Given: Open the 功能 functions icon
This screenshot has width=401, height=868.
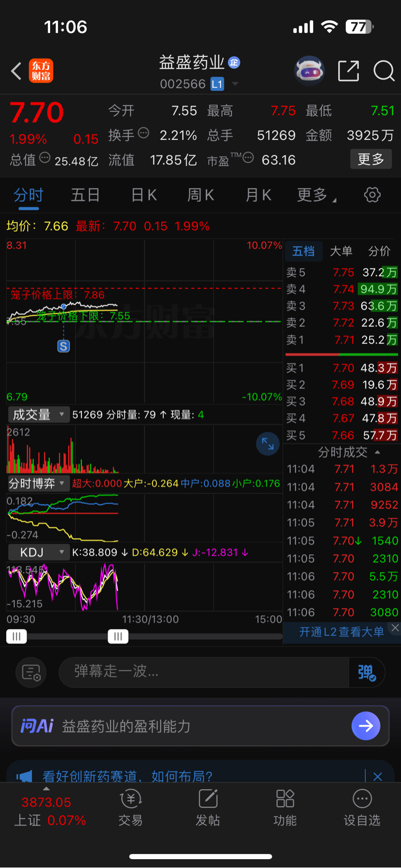Looking at the screenshot, I should pos(285,807).
